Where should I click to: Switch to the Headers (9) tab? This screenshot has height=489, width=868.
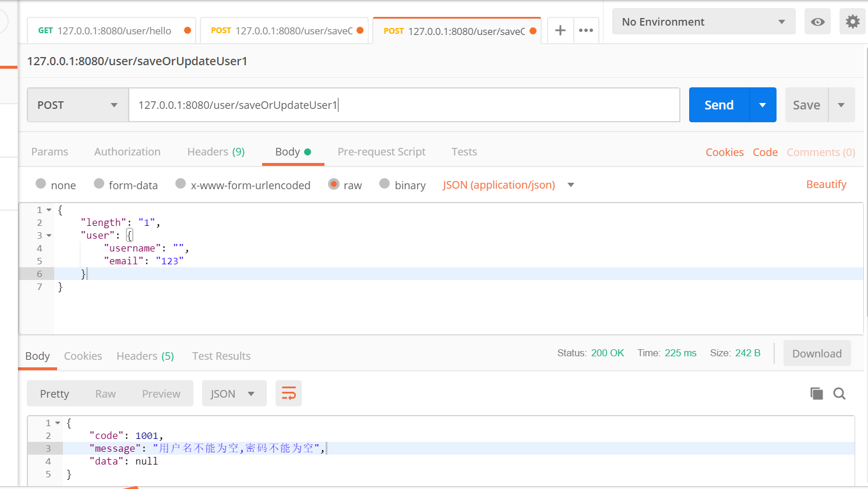[x=216, y=151]
